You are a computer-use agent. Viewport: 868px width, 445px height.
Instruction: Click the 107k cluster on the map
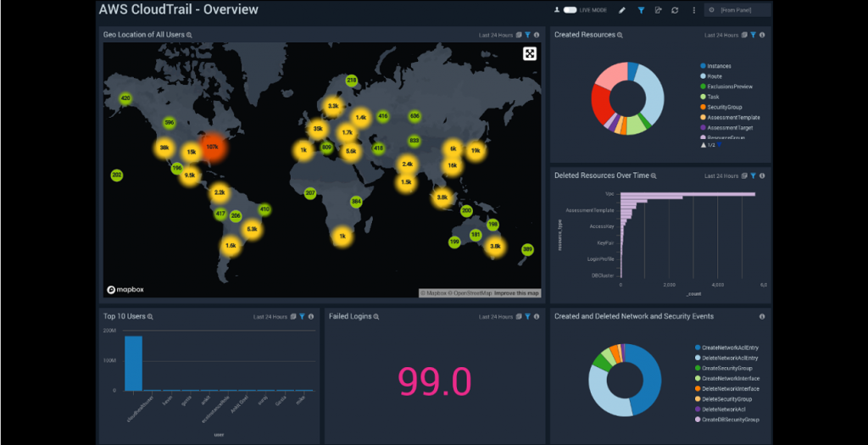(211, 147)
